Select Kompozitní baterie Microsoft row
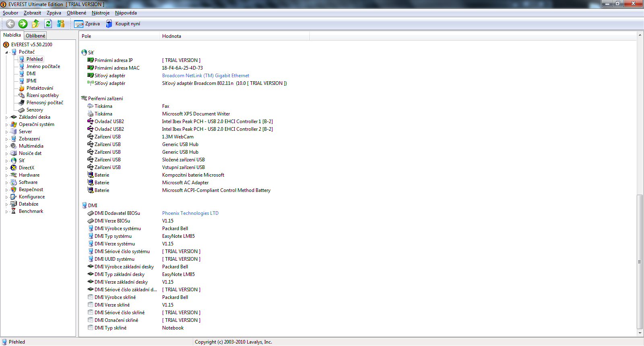 (x=357, y=175)
